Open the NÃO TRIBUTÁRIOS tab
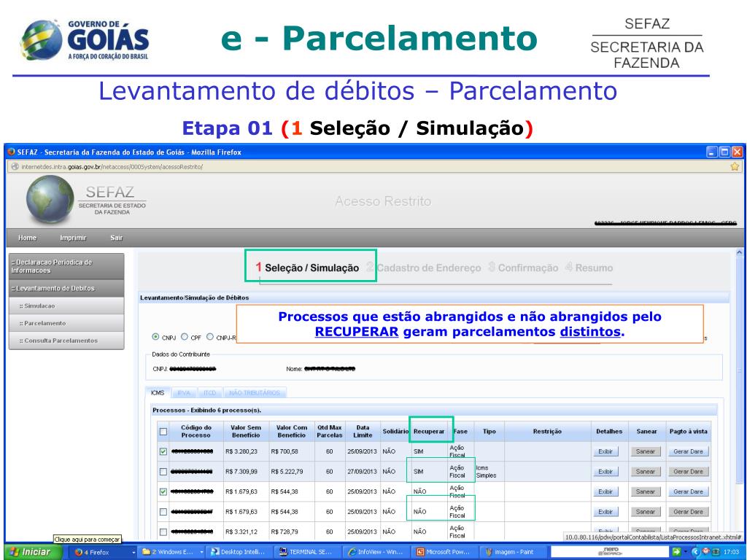This screenshot has height=560, width=747. tap(255, 393)
